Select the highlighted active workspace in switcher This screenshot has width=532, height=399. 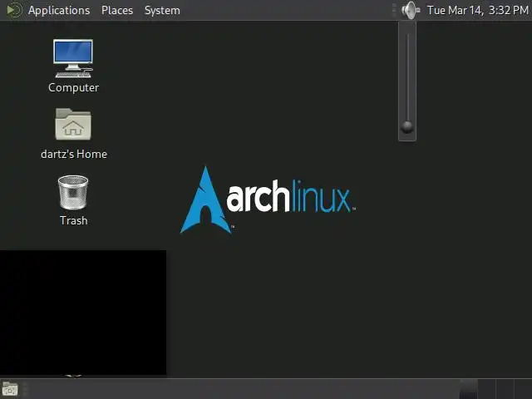point(468,389)
